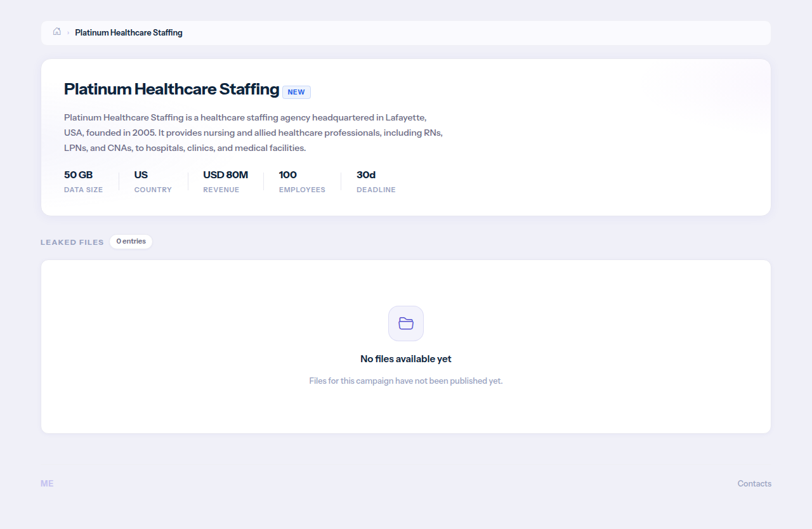Click the Platinum Healthcare Staffing main heading

(172, 89)
